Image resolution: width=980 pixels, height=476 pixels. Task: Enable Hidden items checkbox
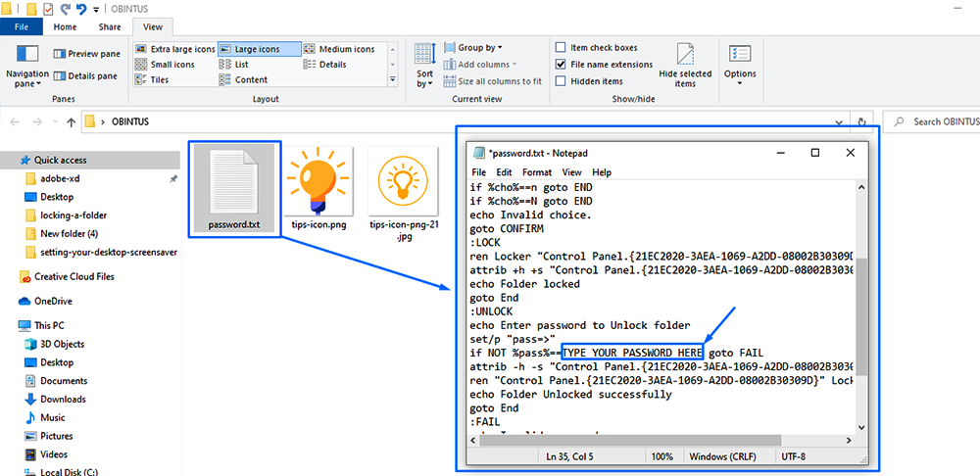[562, 81]
